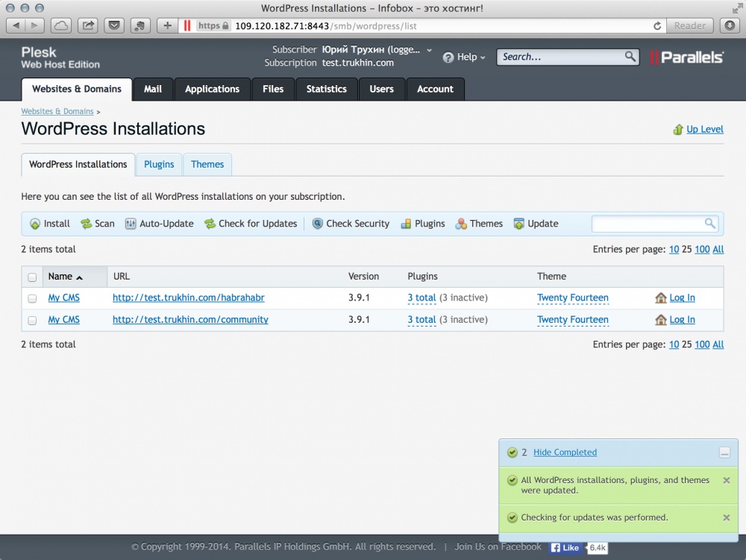Image resolution: width=746 pixels, height=560 pixels.
Task: Click Websites & Domains breadcrumb link
Action: point(57,111)
